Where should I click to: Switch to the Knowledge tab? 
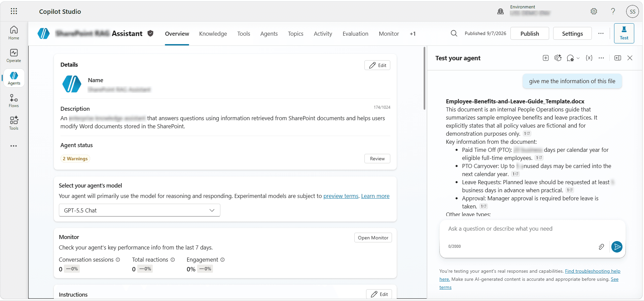[x=213, y=34]
